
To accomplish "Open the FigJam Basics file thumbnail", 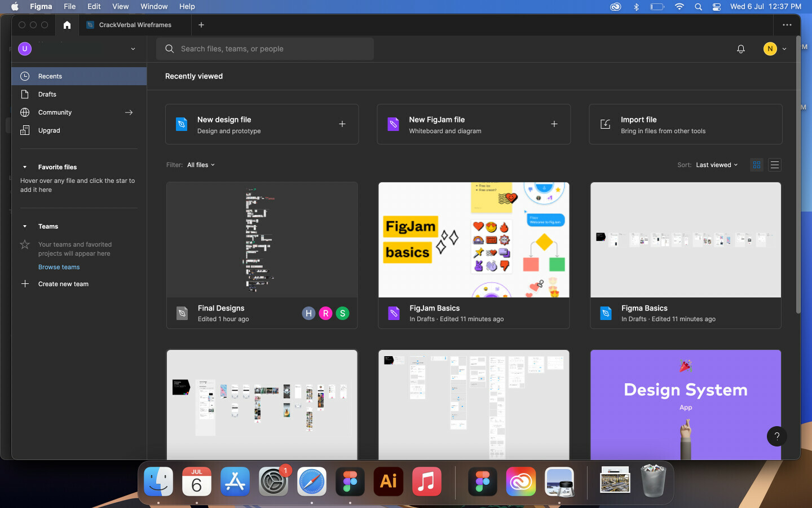I will click(x=474, y=240).
